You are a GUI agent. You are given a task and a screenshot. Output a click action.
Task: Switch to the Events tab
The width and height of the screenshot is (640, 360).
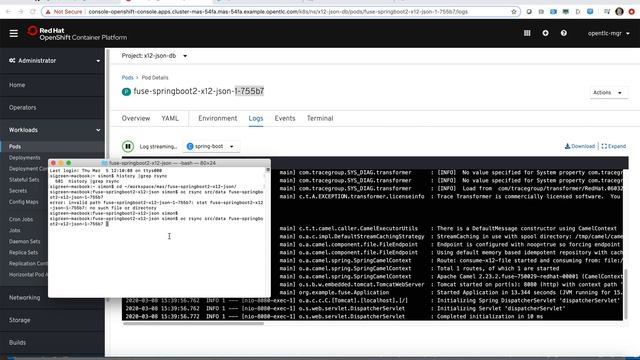pyautogui.click(x=285, y=118)
